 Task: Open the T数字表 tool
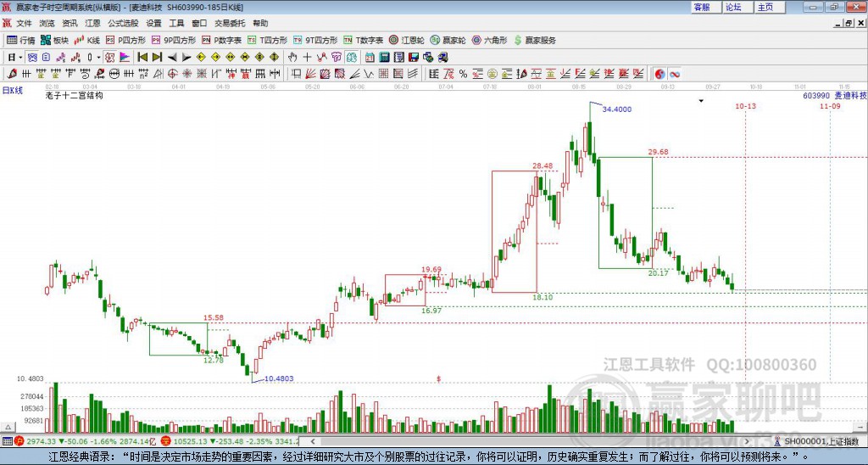click(x=363, y=41)
